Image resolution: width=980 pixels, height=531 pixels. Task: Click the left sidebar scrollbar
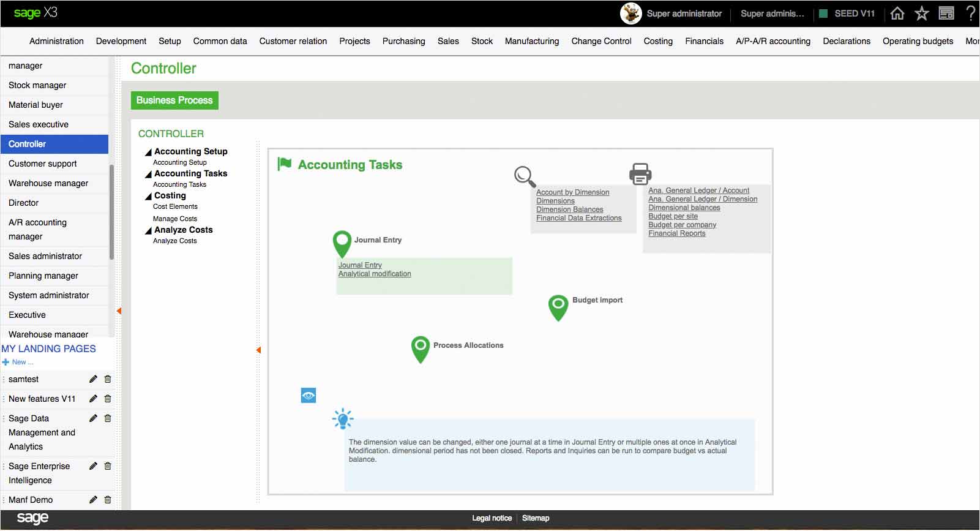pyautogui.click(x=111, y=212)
